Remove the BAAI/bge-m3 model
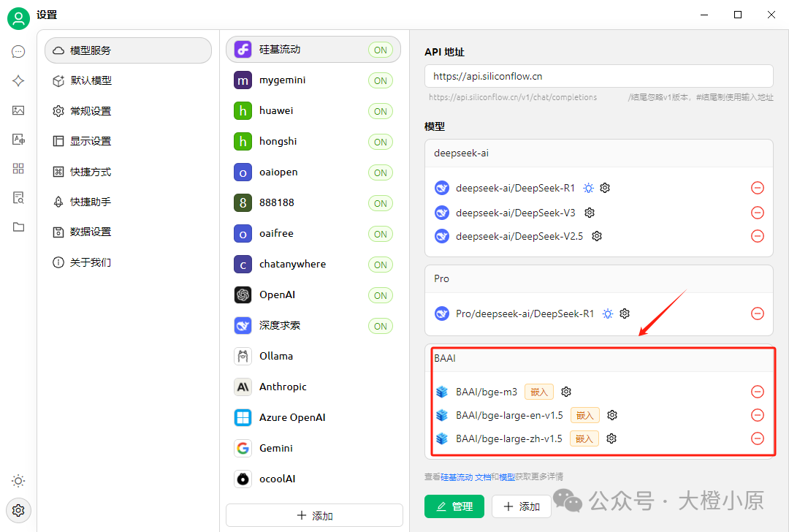Image resolution: width=789 pixels, height=532 pixels. pyautogui.click(x=758, y=392)
